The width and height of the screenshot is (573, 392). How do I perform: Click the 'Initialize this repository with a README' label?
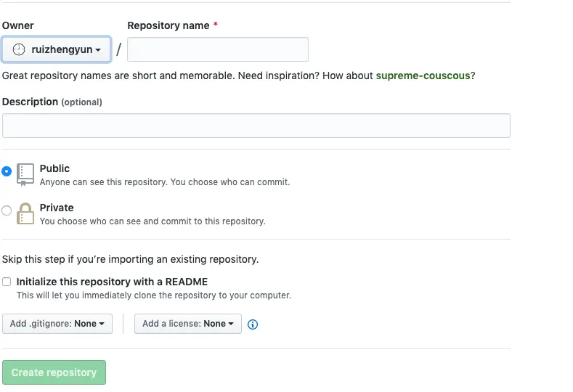point(112,282)
